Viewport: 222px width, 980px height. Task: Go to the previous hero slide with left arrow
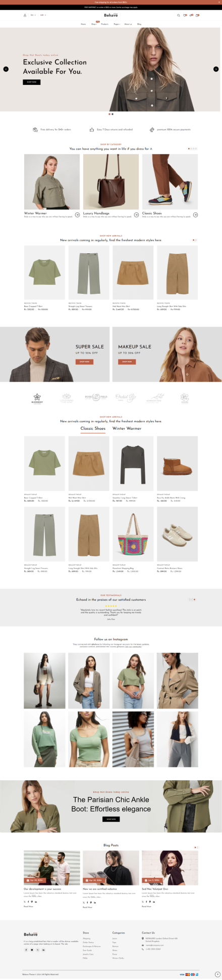tap(6, 69)
